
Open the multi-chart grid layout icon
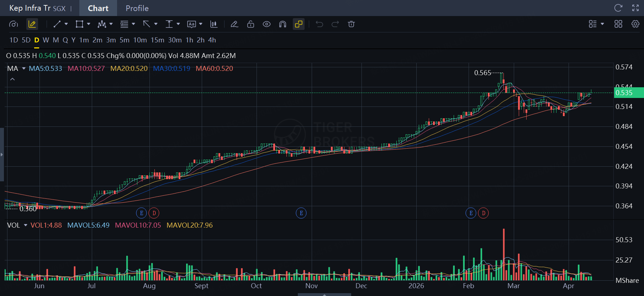(x=618, y=24)
